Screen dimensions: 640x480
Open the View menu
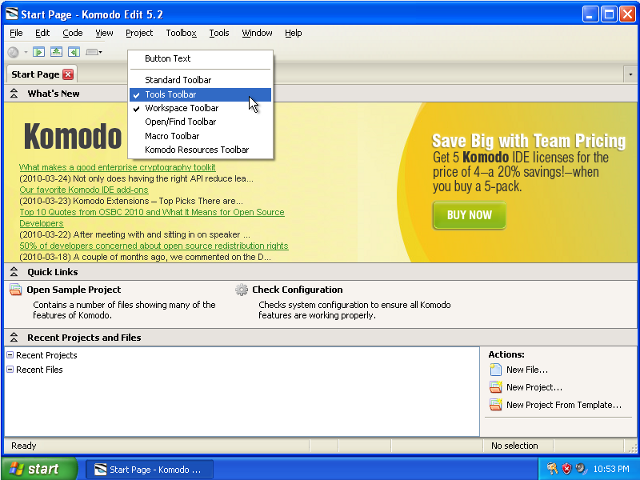[x=104, y=33]
